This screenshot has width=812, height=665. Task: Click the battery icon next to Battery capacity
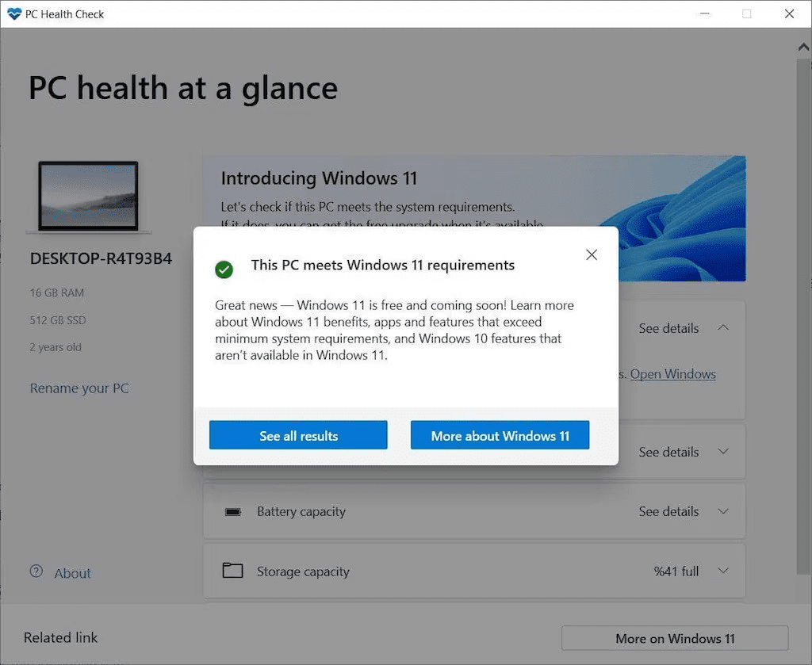click(233, 511)
